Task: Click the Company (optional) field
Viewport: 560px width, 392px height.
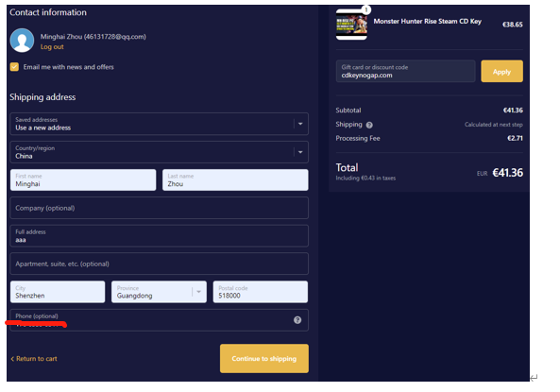Action: (160, 208)
